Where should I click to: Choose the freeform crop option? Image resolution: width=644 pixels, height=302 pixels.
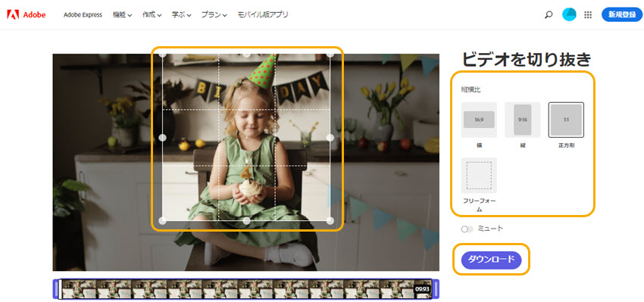[479, 175]
